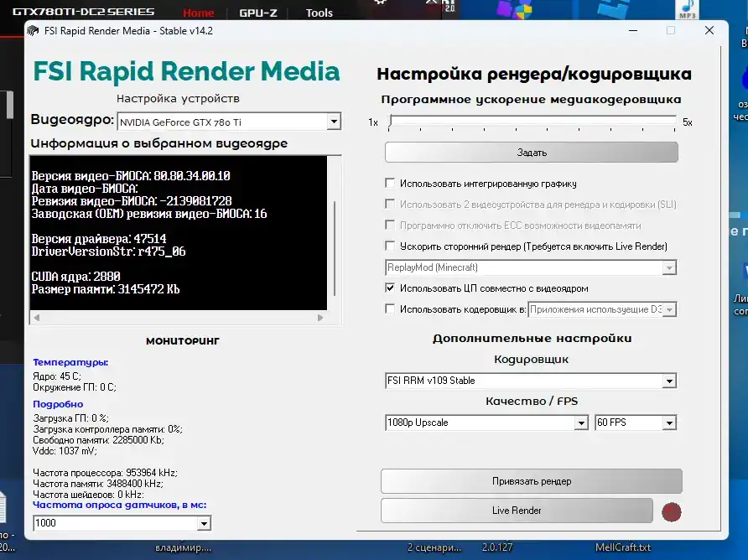
Task: Open the Tools tab in background window
Action: click(319, 13)
